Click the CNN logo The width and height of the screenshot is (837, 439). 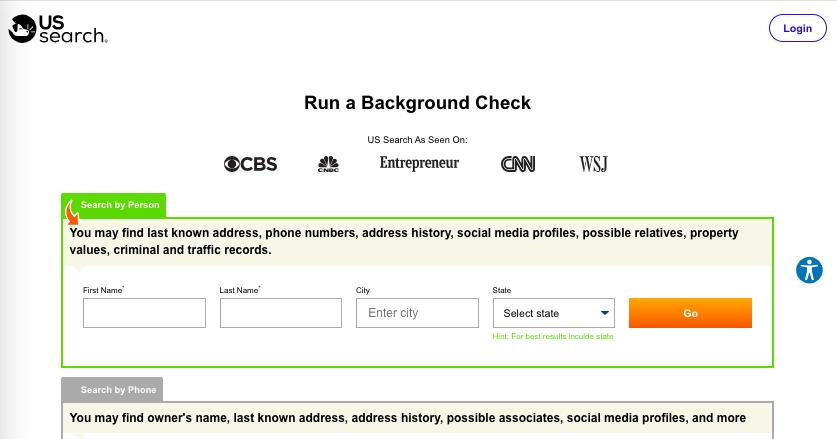(x=518, y=164)
